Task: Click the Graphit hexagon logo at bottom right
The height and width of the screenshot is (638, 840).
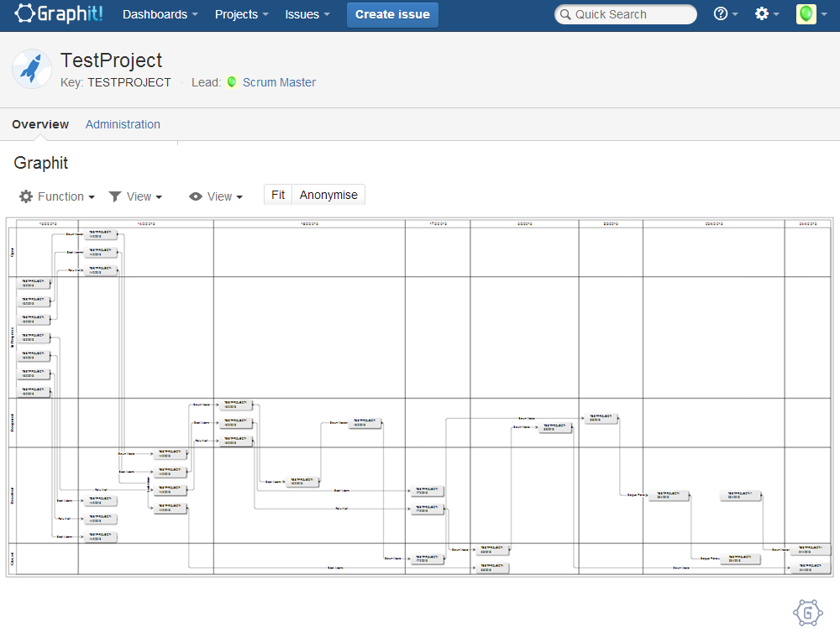Action: 807,613
